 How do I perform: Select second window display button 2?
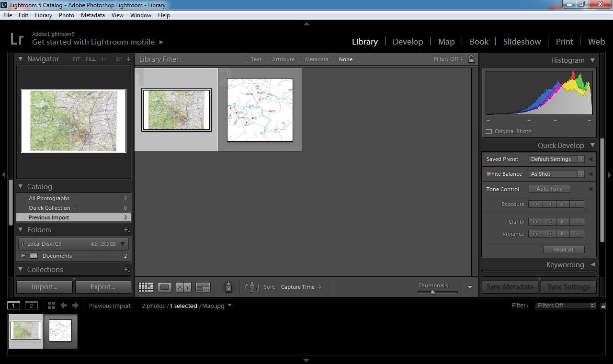pyautogui.click(x=31, y=305)
